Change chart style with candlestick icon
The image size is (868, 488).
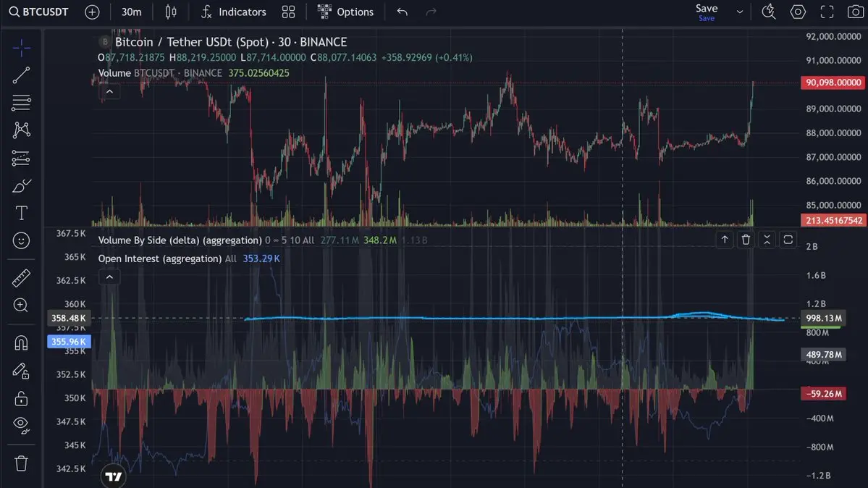[x=171, y=12]
